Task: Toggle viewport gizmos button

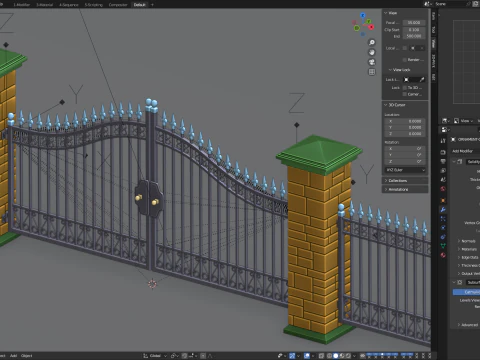Action: (292, 356)
